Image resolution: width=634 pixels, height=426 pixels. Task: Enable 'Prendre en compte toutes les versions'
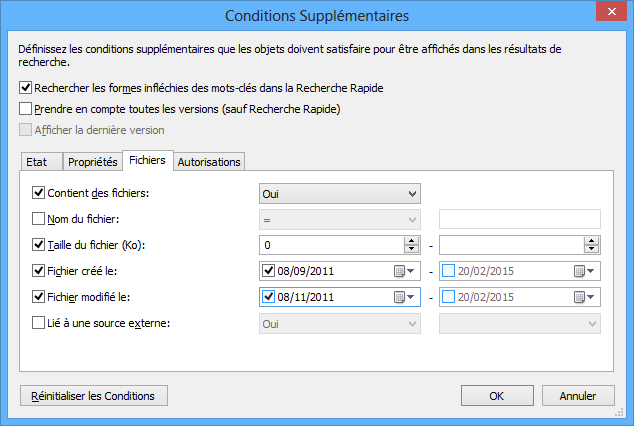pyautogui.click(x=26, y=109)
